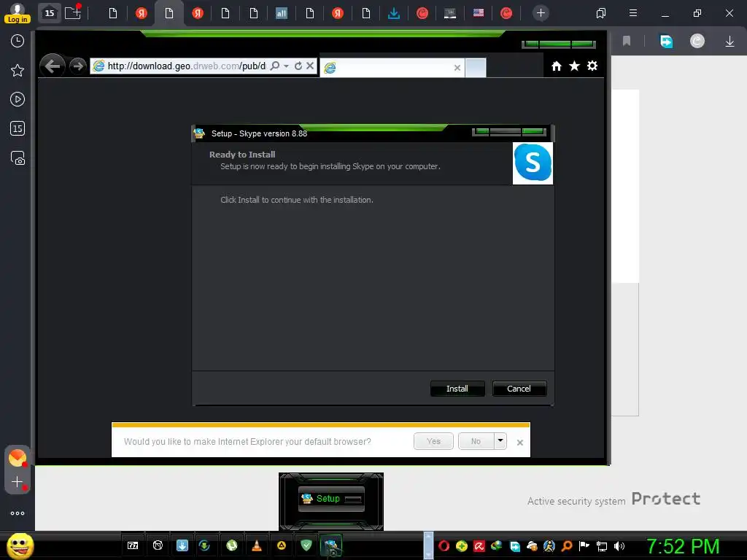Screen dimensions: 747x560
Task: Close the Internet Explorer tab
Action: click(457, 68)
